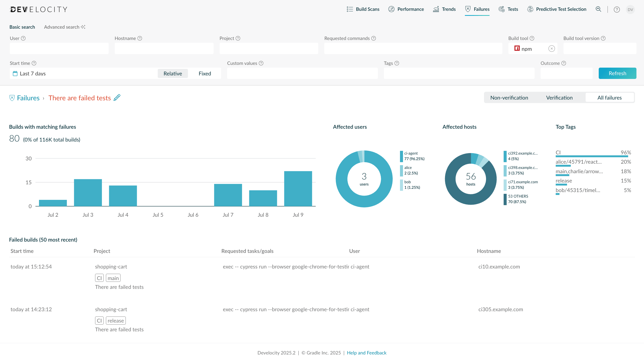Select the Non-verification tab

pos(509,98)
